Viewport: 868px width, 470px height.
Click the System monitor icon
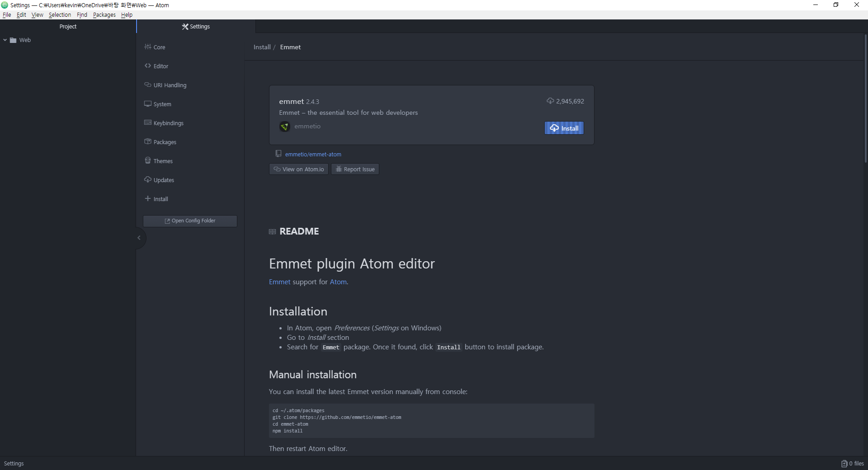(x=148, y=103)
